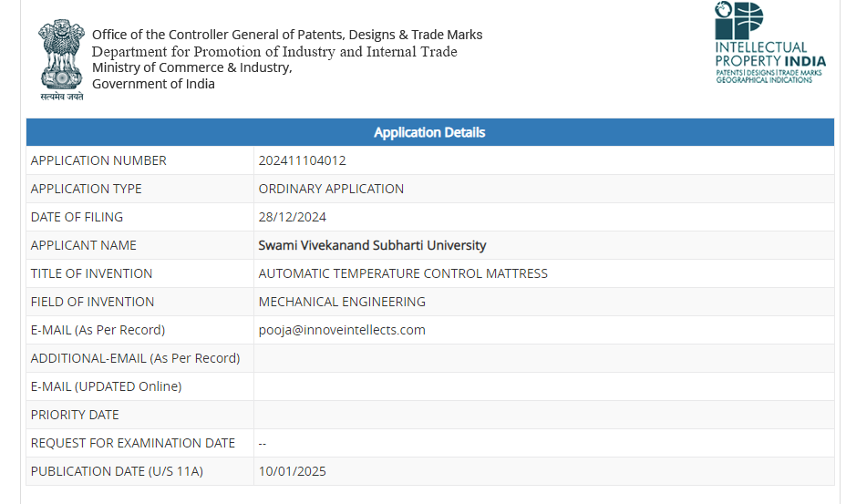
Task: Select application number 202411104012
Action: (302, 160)
